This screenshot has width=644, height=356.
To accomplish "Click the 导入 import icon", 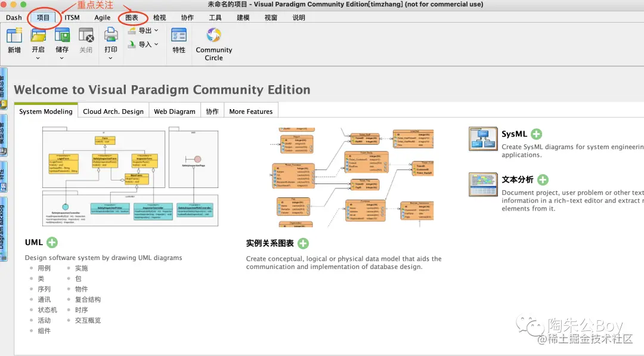I will point(132,44).
